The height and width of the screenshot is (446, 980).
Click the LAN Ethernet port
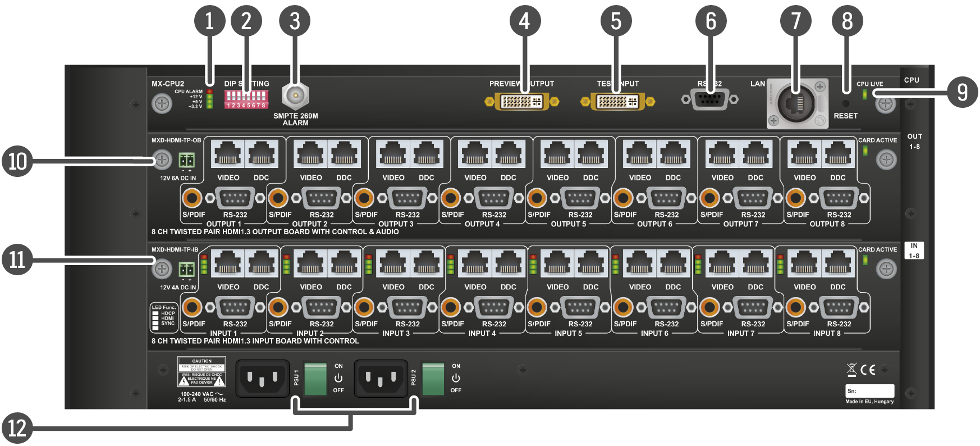(x=796, y=103)
